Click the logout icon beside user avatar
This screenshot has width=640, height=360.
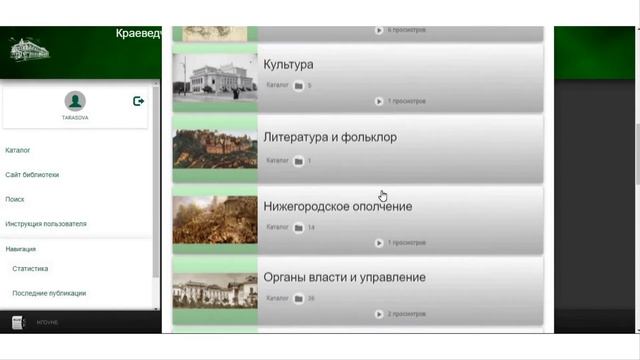[x=138, y=101]
